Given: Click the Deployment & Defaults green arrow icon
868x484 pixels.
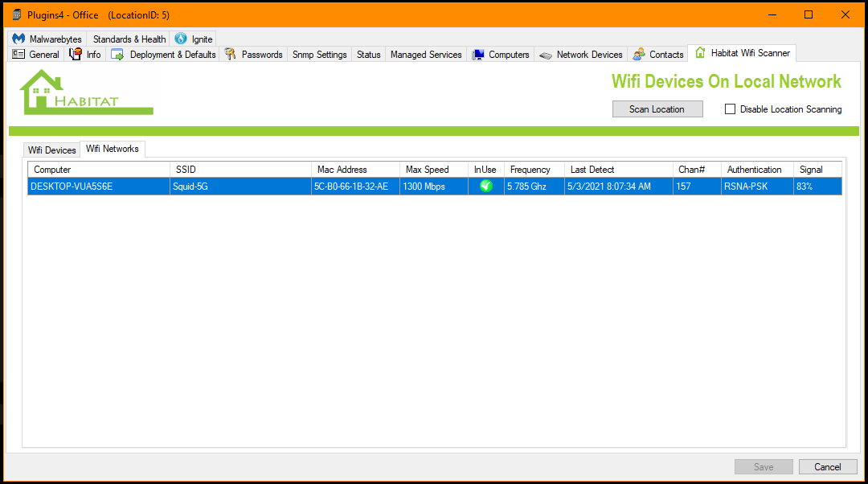Looking at the screenshot, I should pos(117,54).
